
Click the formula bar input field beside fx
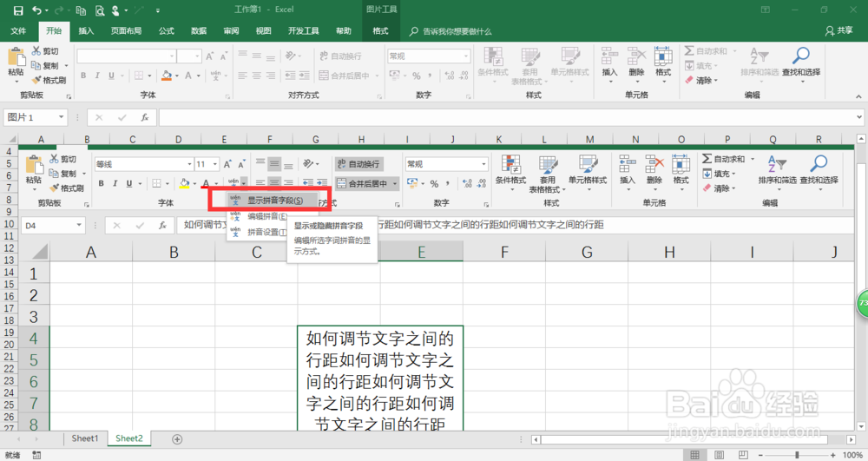507,117
